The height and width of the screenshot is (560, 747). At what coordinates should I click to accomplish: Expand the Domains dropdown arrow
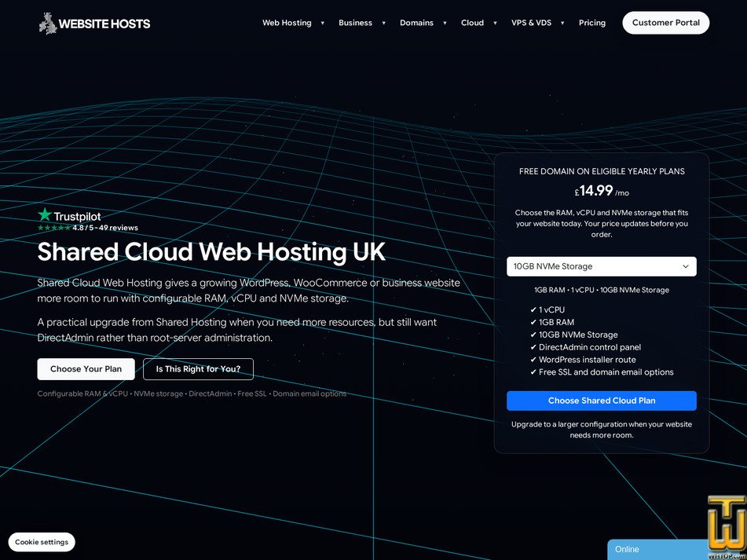click(x=445, y=23)
